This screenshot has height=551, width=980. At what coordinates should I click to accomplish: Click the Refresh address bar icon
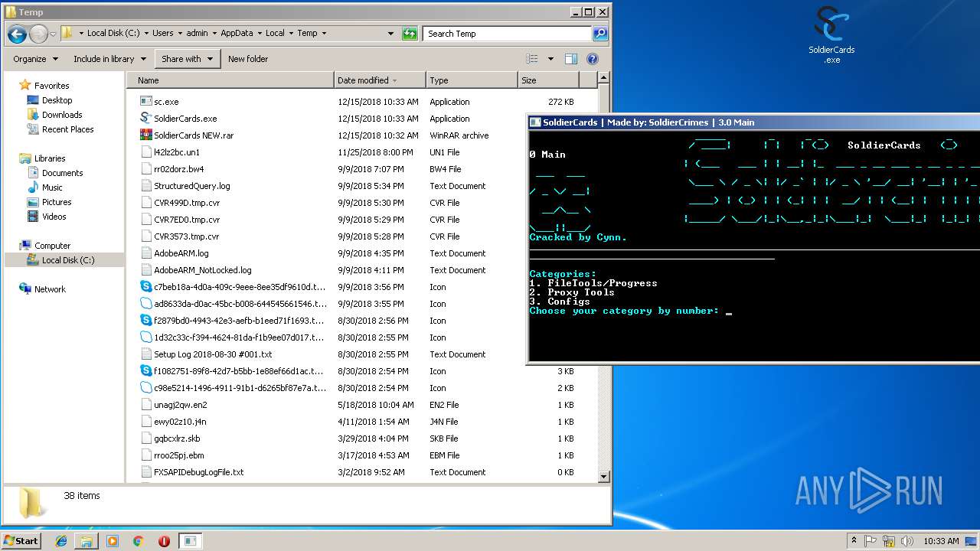[410, 34]
